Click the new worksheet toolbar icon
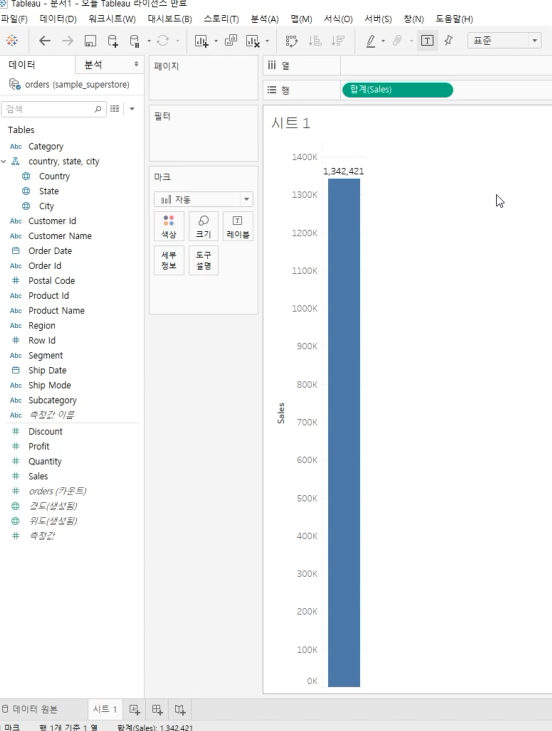 [201, 41]
